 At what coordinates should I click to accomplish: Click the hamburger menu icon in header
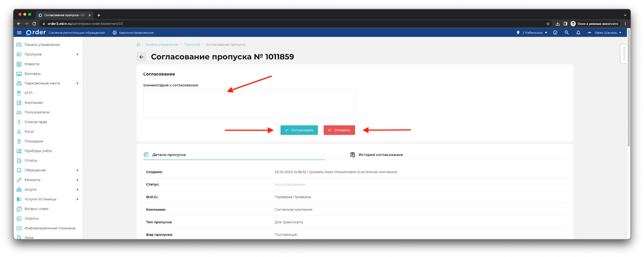pyautogui.click(x=19, y=33)
